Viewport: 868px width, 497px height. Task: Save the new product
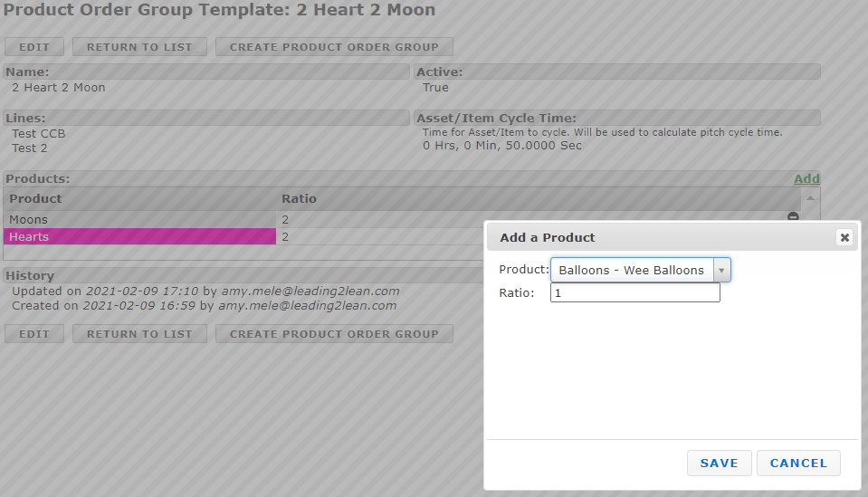tap(719, 463)
